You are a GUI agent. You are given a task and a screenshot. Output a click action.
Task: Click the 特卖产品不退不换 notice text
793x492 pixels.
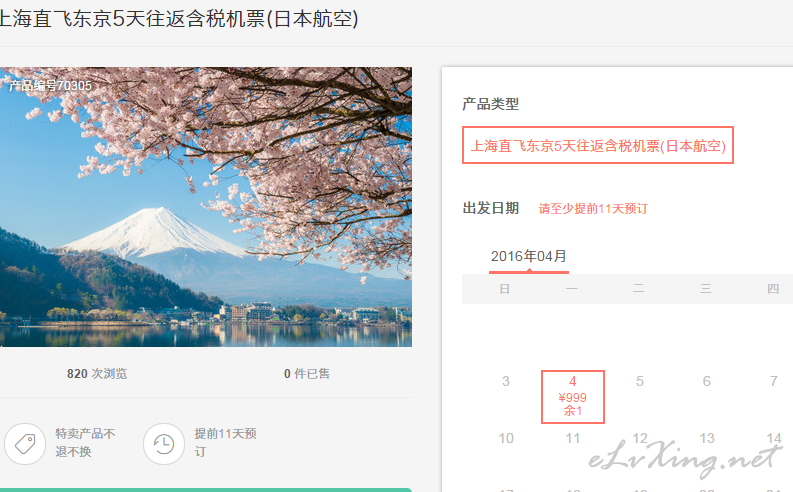(x=85, y=442)
